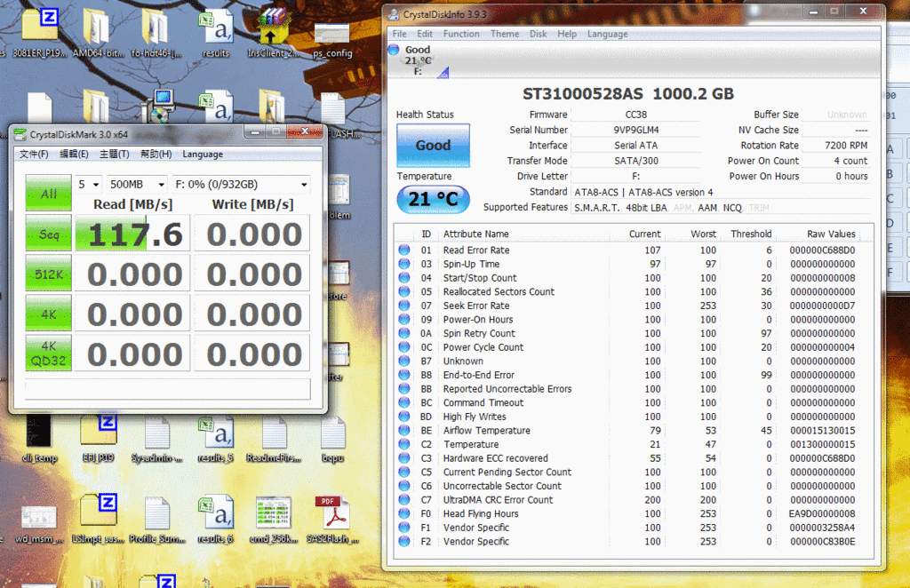Click the status orb beside Reallocated Sectors Count
This screenshot has width=910, height=588.
404,292
